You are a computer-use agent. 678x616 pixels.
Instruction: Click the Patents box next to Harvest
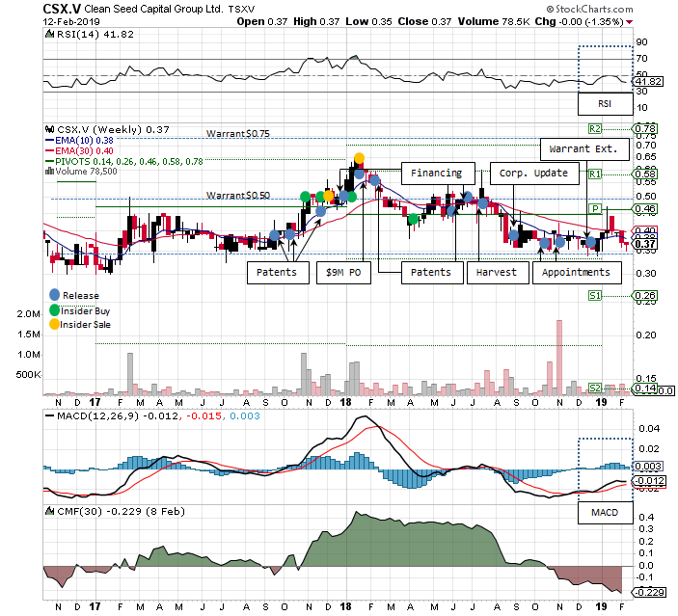432,273
